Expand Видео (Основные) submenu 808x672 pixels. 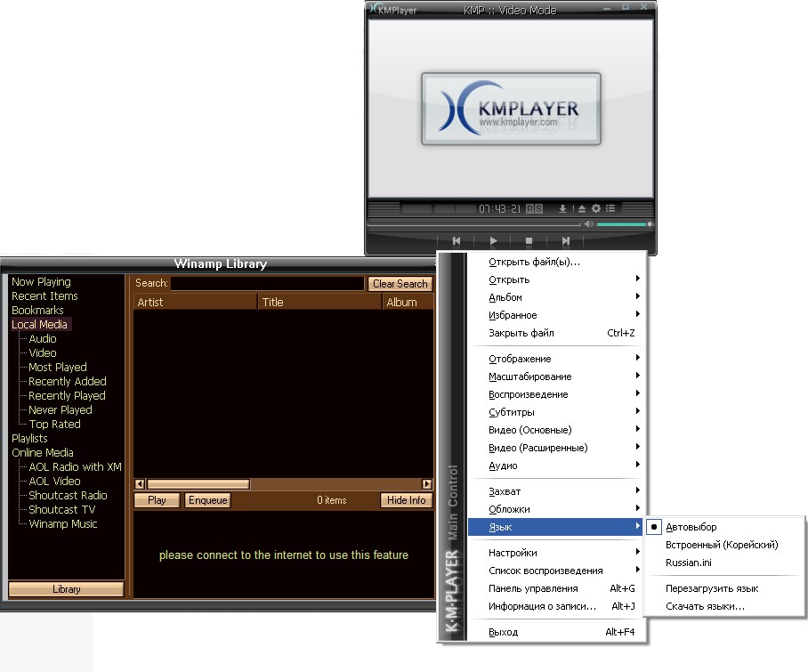tap(555, 430)
